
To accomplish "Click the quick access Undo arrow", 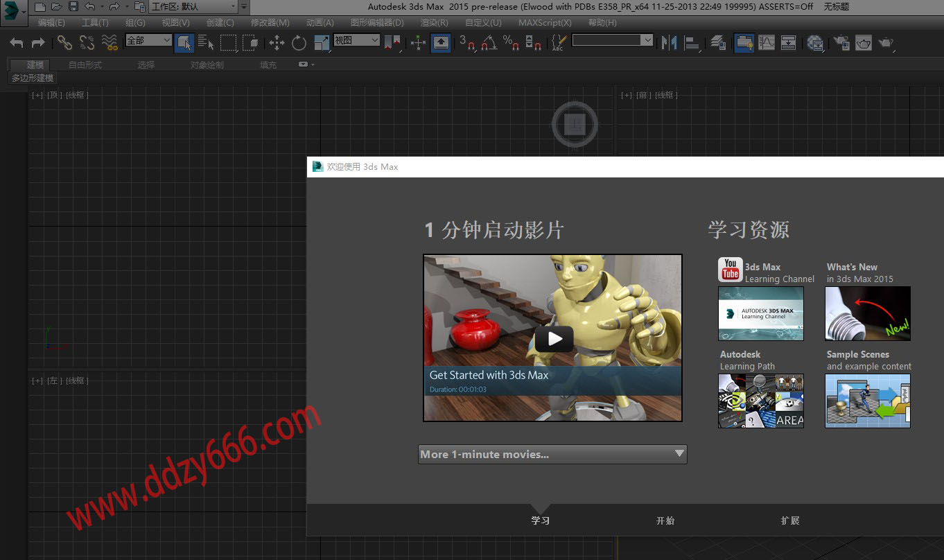I will pyautogui.click(x=90, y=7).
